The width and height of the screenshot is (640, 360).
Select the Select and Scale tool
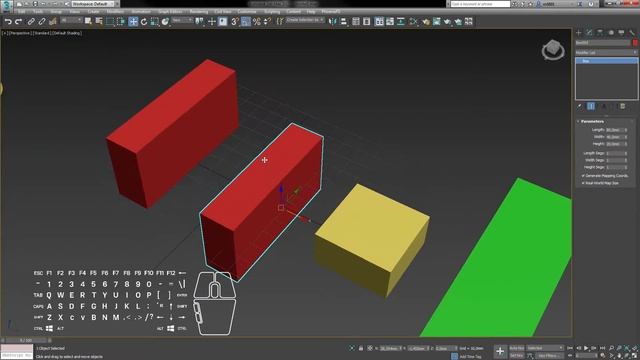(x=154, y=22)
